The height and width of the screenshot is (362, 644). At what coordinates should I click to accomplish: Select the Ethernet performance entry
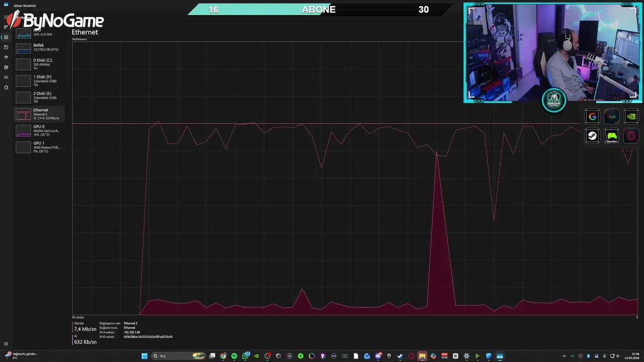pos(39,114)
